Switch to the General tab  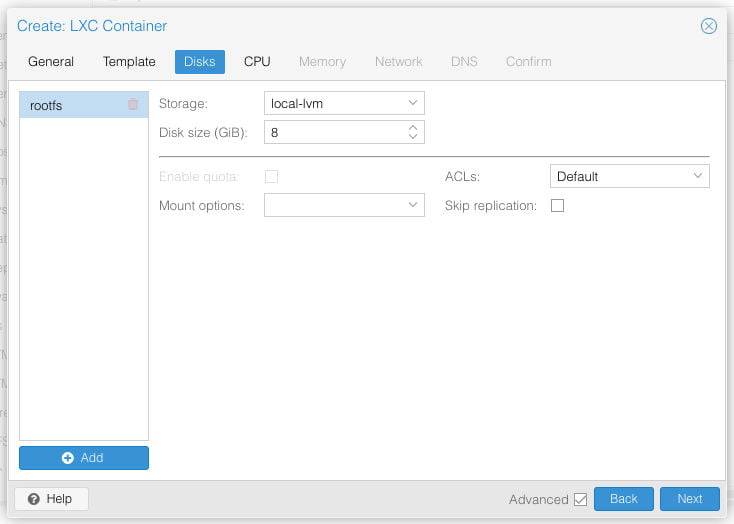[x=51, y=61]
